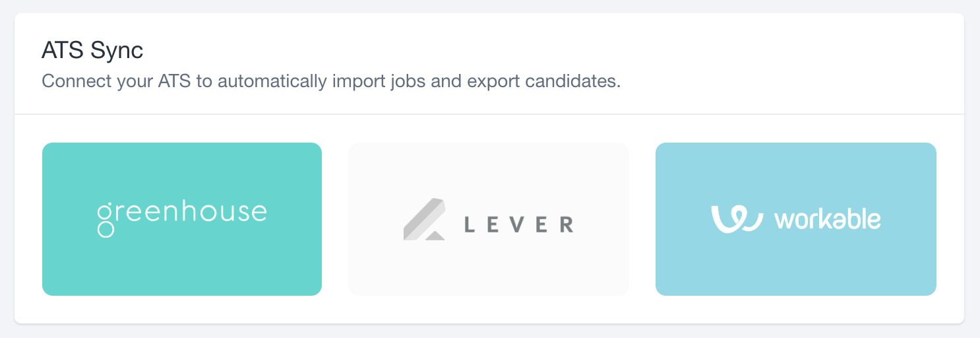Click the letter R in LEVER
Image resolution: width=980 pixels, height=338 pixels.
pos(567,224)
